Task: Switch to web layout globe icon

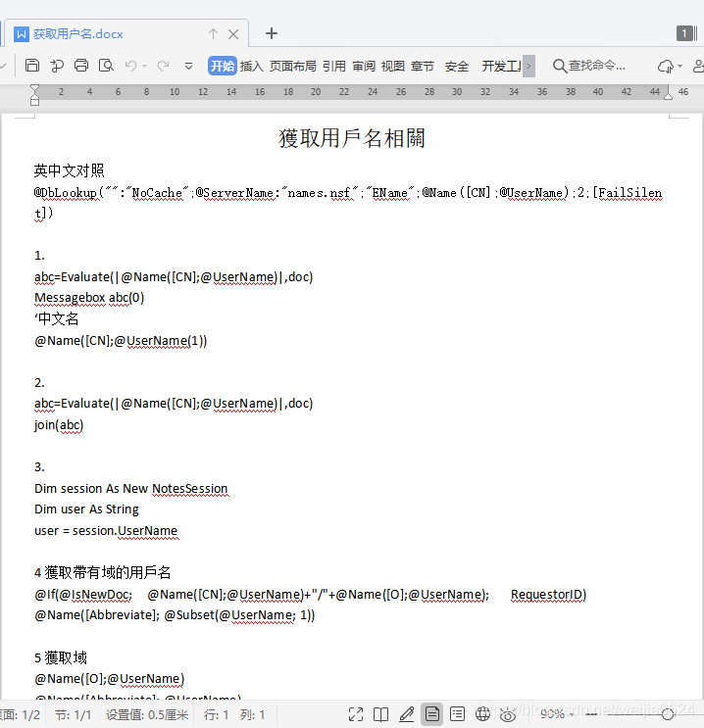Action: click(482, 714)
